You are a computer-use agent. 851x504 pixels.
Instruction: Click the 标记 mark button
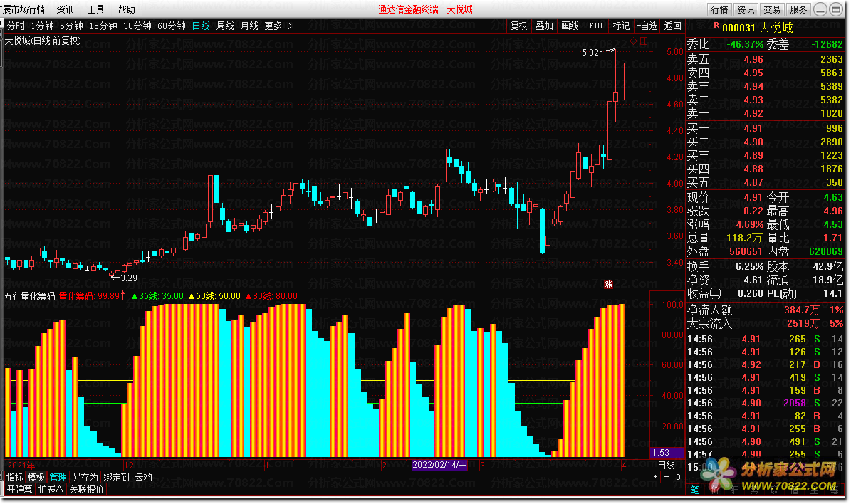(x=621, y=26)
